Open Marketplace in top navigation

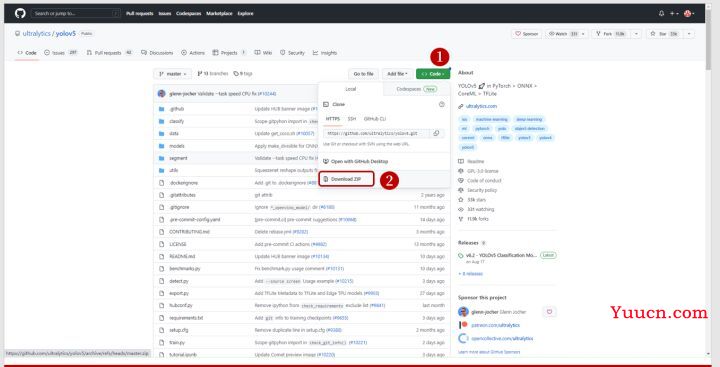click(219, 14)
